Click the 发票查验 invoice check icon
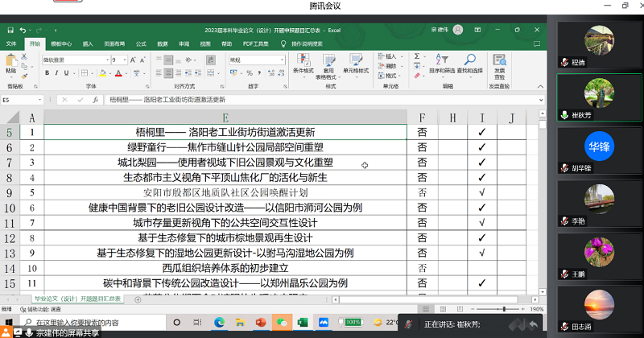 [x=499, y=64]
